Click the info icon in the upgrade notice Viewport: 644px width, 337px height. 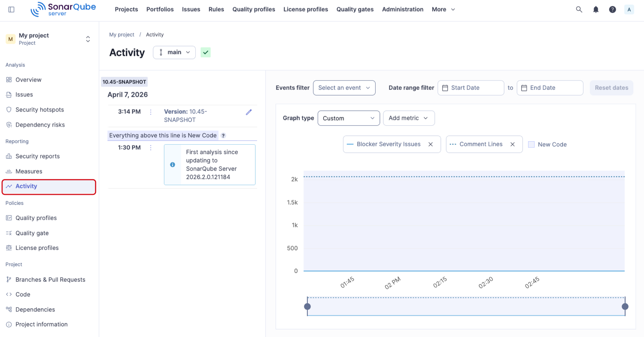(173, 164)
